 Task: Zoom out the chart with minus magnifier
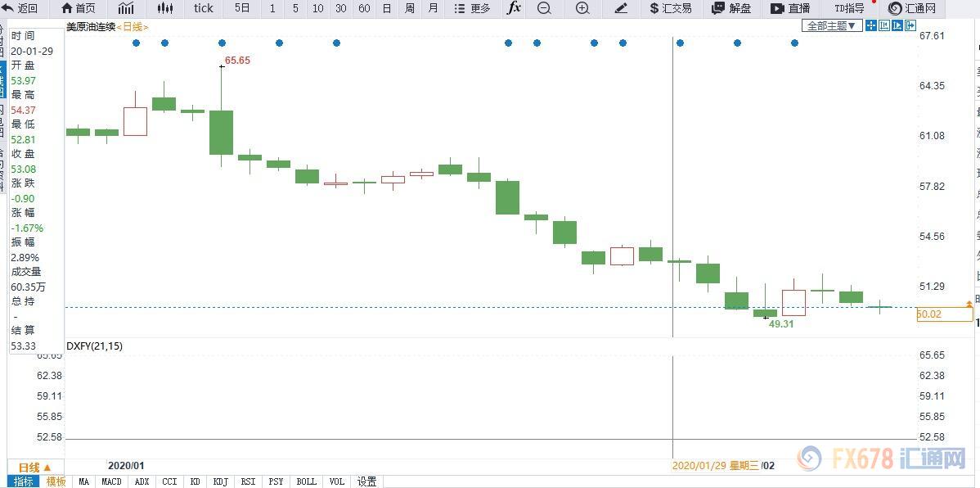pos(544,8)
